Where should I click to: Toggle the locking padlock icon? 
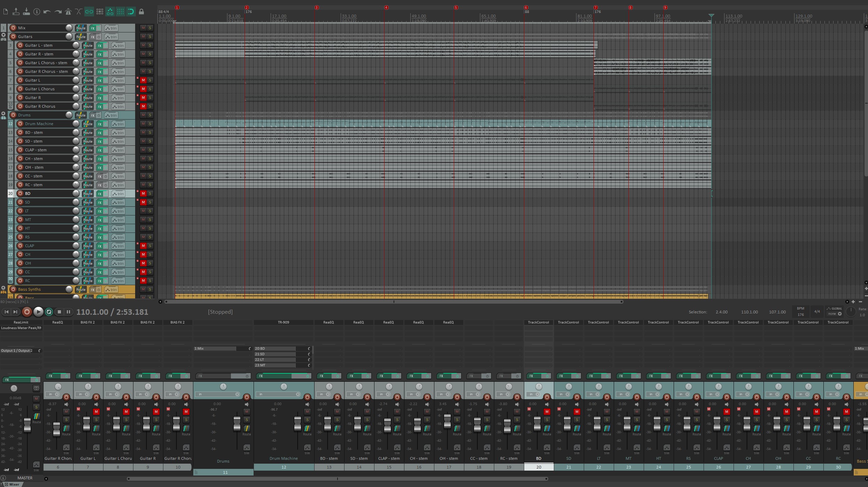pyautogui.click(x=141, y=12)
